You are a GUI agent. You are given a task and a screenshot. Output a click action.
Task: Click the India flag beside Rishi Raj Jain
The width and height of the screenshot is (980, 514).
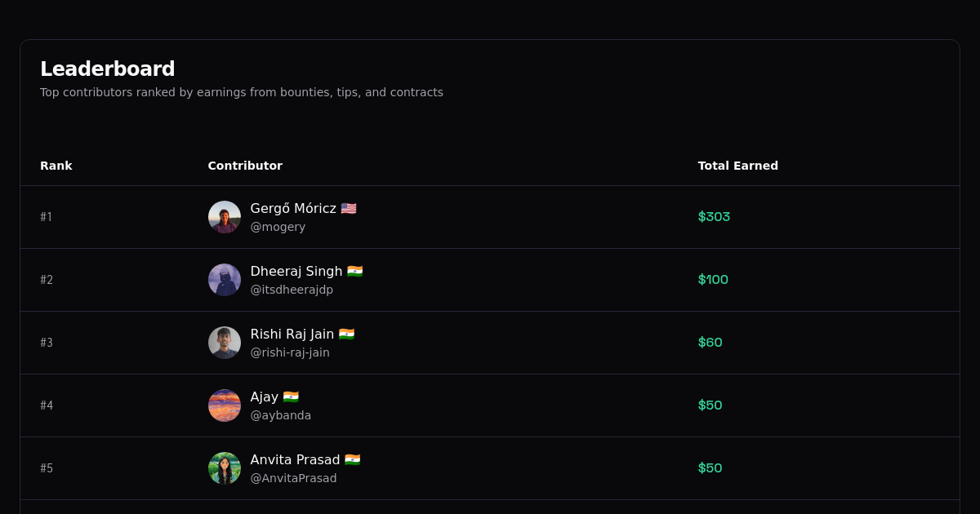click(x=348, y=334)
